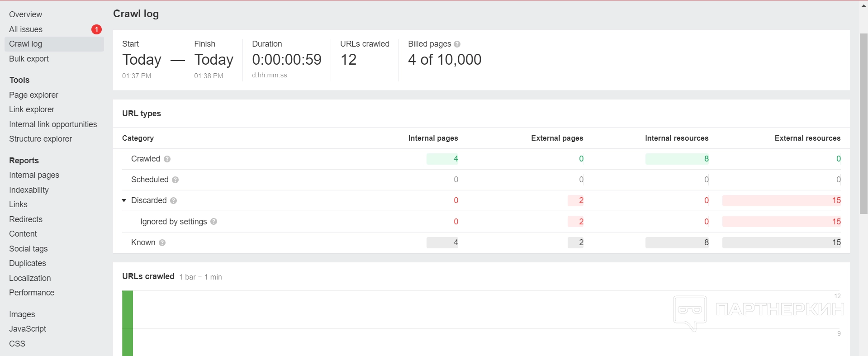868x356 pixels.
Task: Click the 15 discarded external resources value
Action: click(836, 200)
